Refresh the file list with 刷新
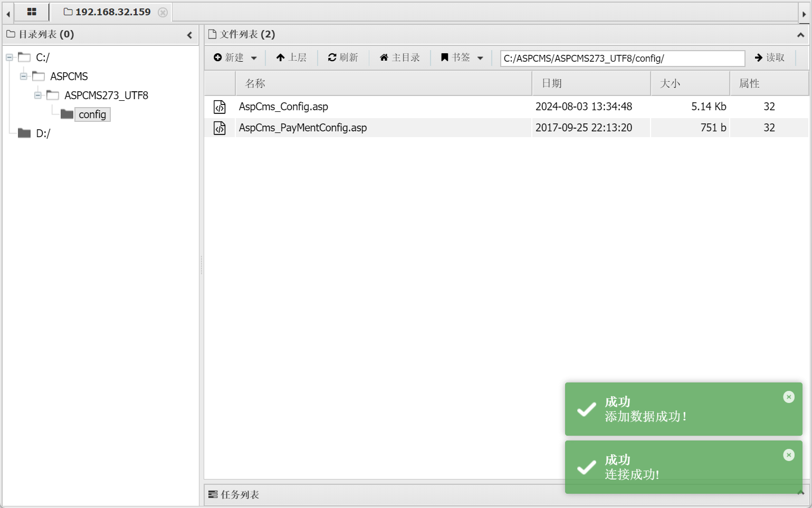 point(343,57)
